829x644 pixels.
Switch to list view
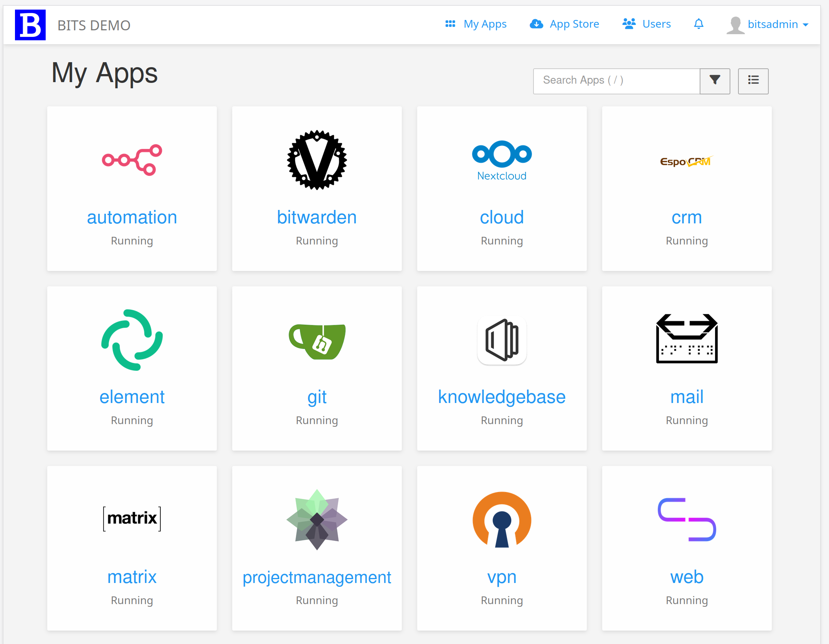point(753,81)
